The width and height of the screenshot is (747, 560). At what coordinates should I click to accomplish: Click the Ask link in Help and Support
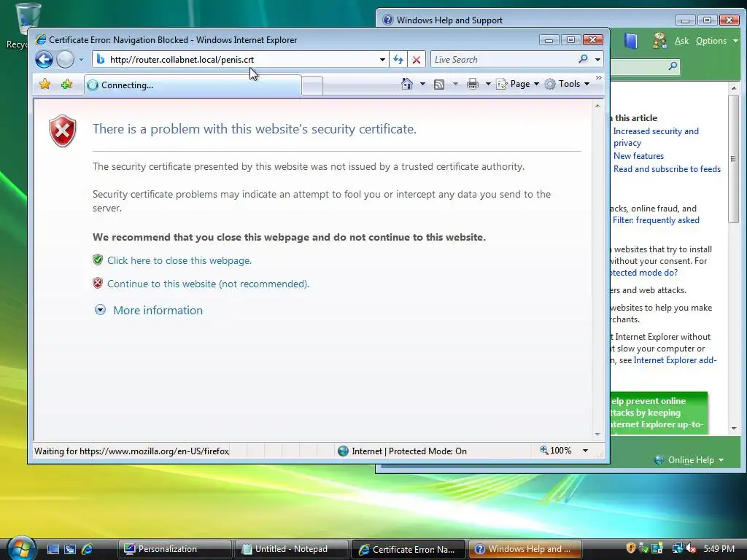(681, 41)
